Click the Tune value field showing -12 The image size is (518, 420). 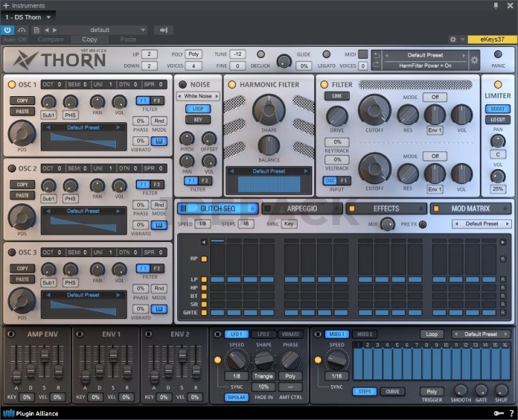[237, 54]
